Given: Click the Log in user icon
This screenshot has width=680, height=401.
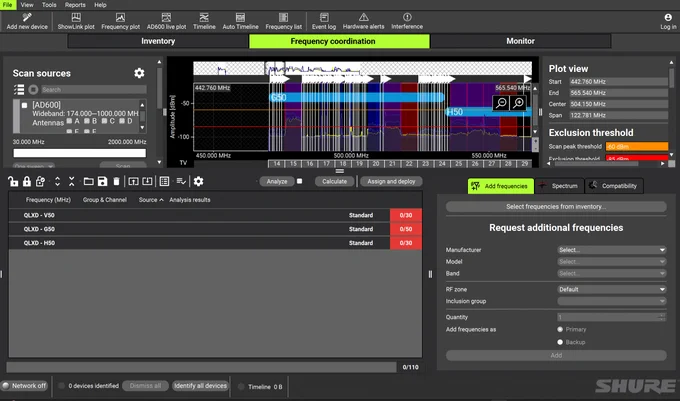Looking at the screenshot, I should (668, 17).
